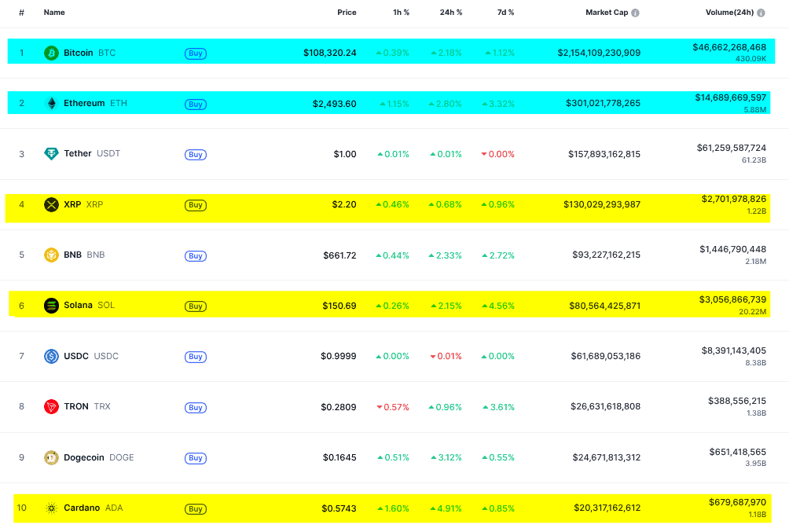Click USDC volume $8,391,143,405
Image resolution: width=789 pixels, height=532 pixels.
(x=734, y=350)
